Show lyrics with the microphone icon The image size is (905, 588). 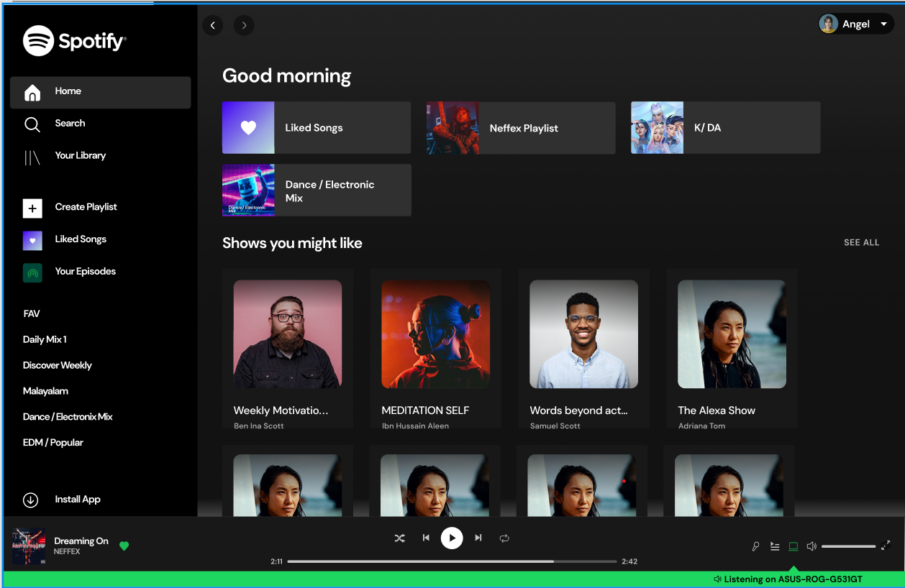755,546
